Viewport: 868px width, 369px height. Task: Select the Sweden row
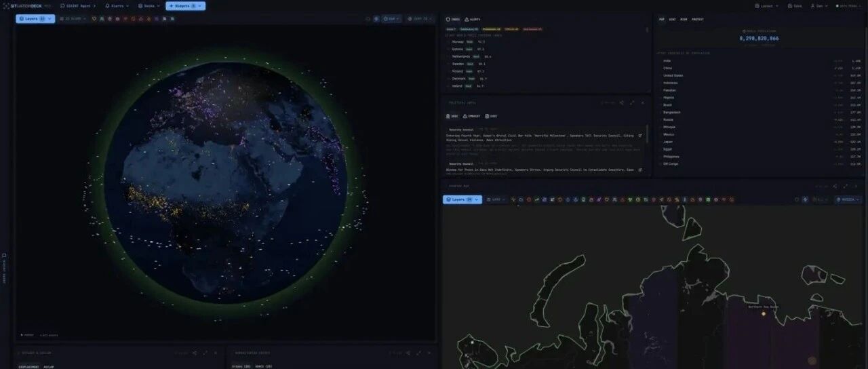[x=546, y=64]
